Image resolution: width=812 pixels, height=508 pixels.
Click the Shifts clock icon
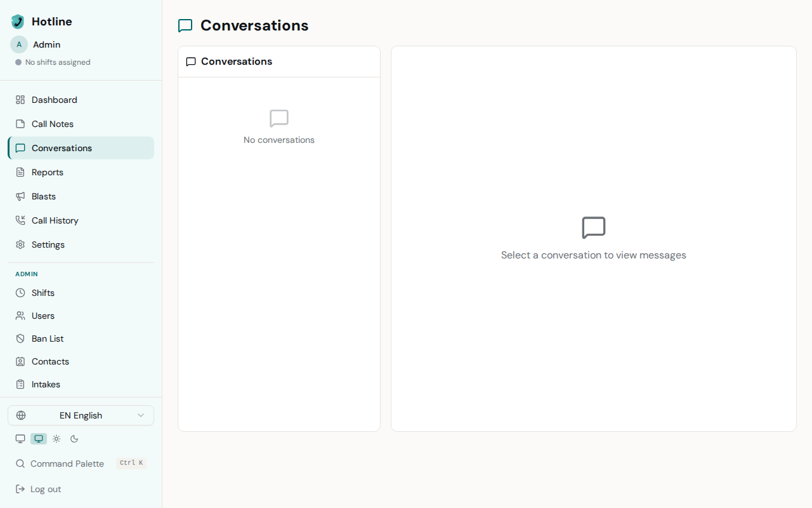(x=20, y=292)
